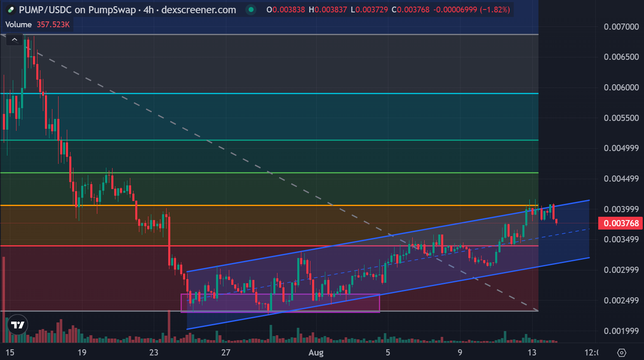This screenshot has height=360, width=644.
Task: Click the 0.003499 price axis label
Action: 621,239
